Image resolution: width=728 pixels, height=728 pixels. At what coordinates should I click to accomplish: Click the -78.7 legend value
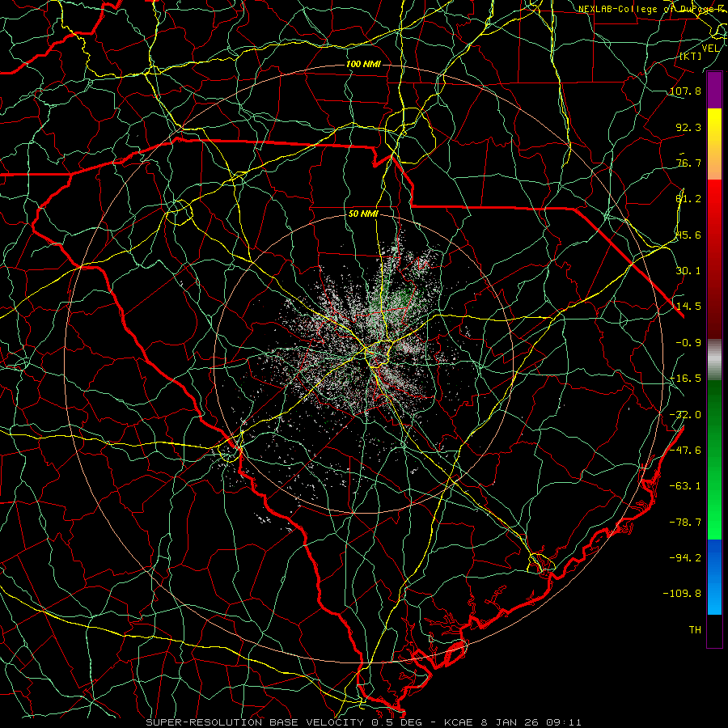[x=685, y=523]
